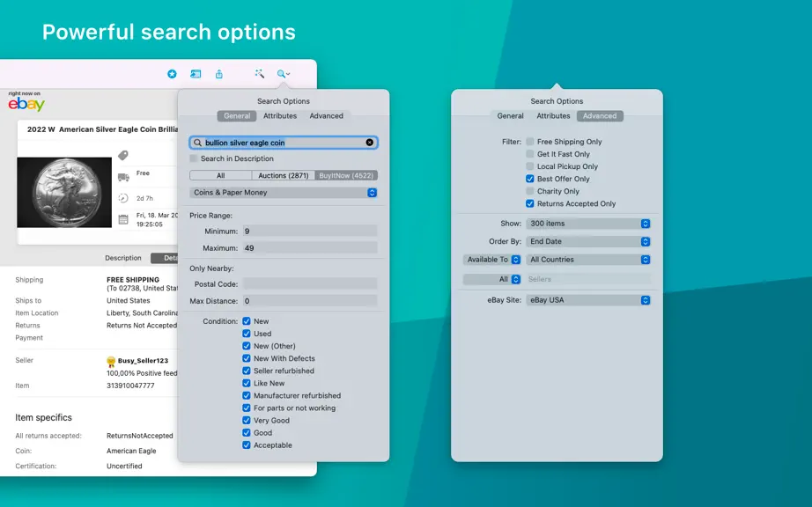Select General tab in right Search Options
812x507 pixels.
(510, 116)
